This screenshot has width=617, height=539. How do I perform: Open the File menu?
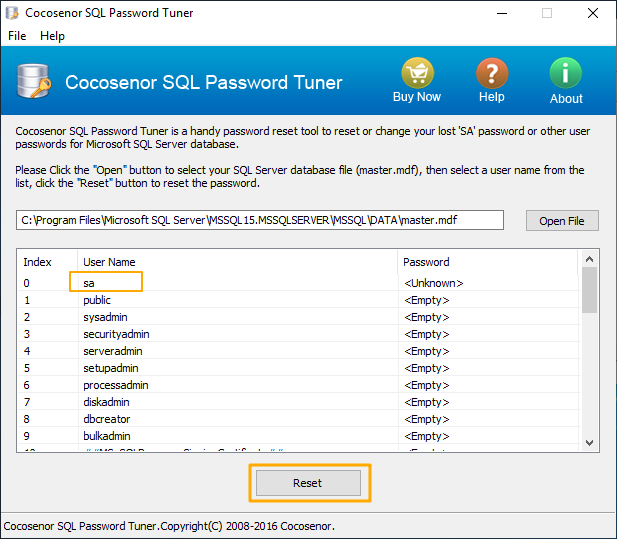click(17, 36)
